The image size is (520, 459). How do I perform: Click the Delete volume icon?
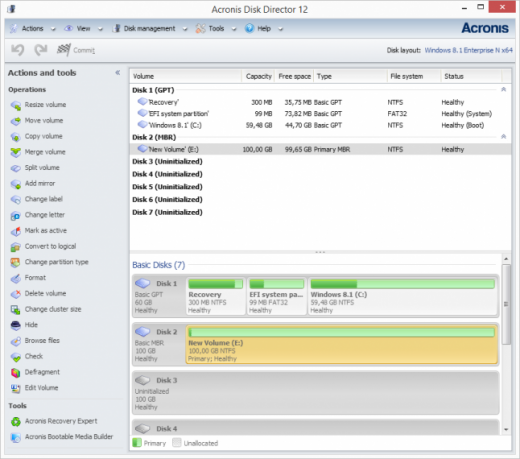[x=16, y=294]
